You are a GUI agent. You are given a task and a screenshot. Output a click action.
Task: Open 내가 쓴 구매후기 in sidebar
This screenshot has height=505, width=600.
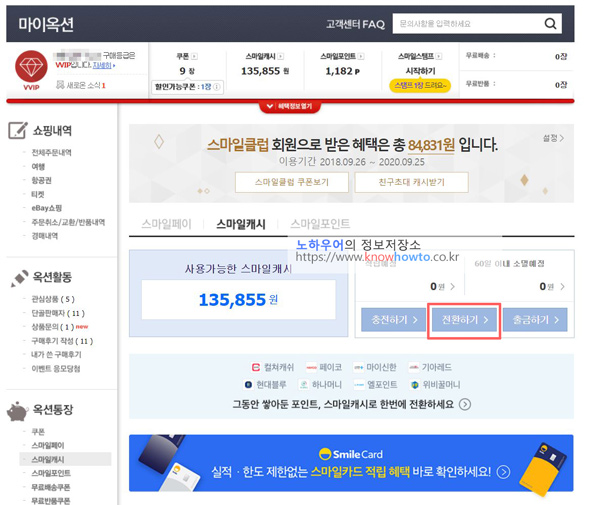pos(56,355)
